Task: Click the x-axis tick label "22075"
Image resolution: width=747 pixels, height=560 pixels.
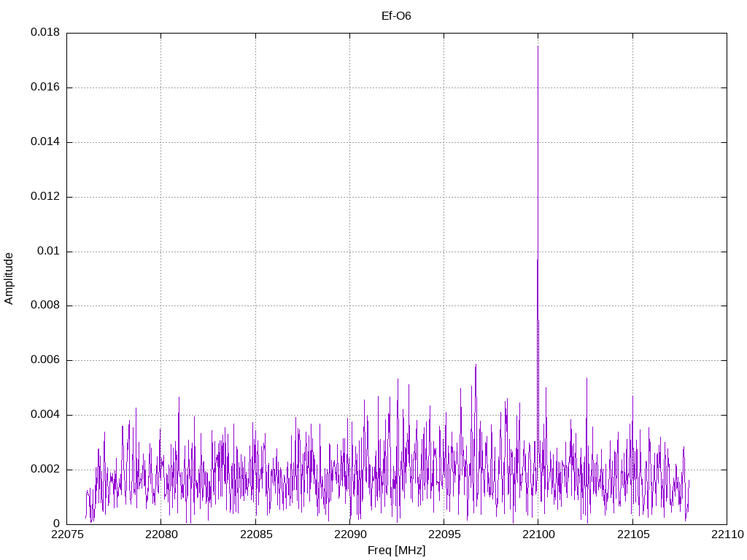Action: (66, 534)
